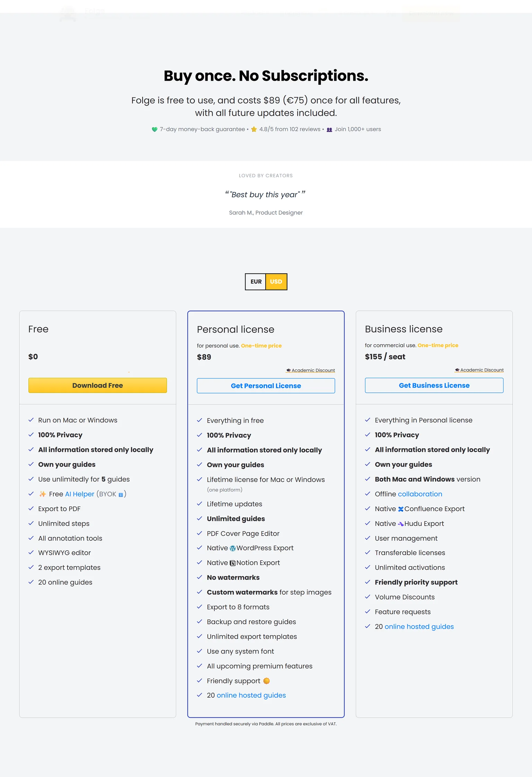Click checkmark beside Volume Discounts
532x777 pixels.
pos(367,597)
